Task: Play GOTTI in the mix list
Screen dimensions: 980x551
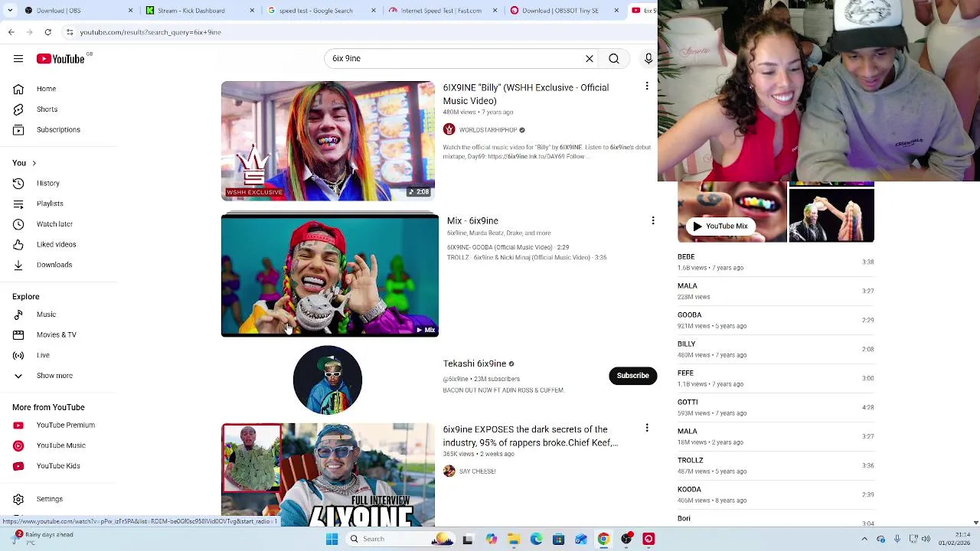Action: click(x=776, y=407)
